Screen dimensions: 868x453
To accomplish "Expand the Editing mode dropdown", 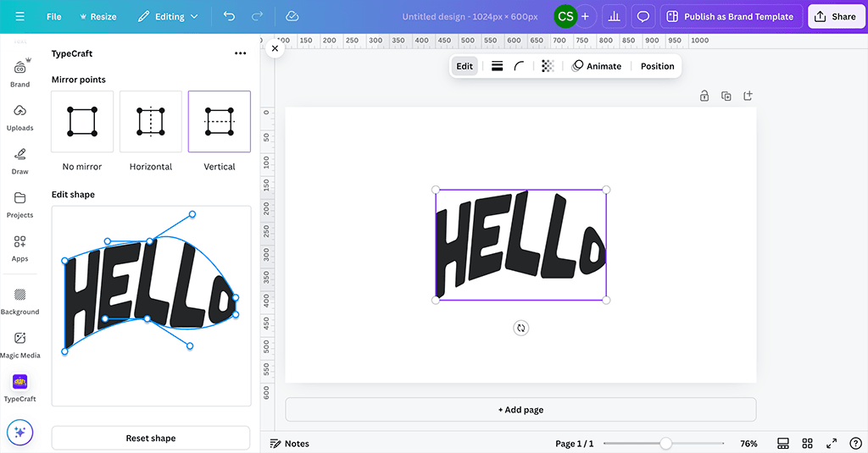I will [168, 17].
